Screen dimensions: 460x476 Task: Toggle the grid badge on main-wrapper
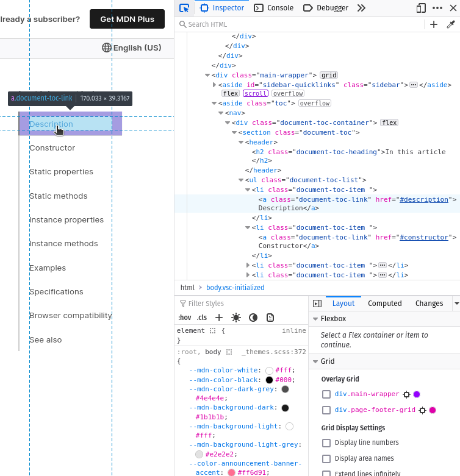pyautogui.click(x=329, y=75)
